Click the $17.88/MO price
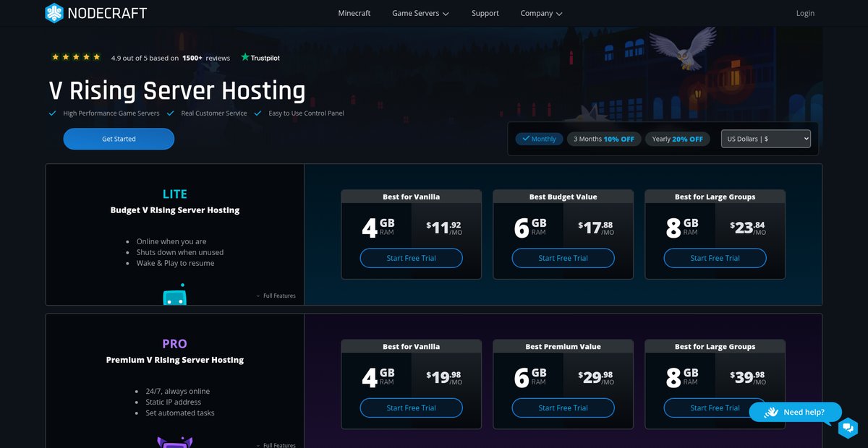868x448 pixels. click(x=596, y=228)
